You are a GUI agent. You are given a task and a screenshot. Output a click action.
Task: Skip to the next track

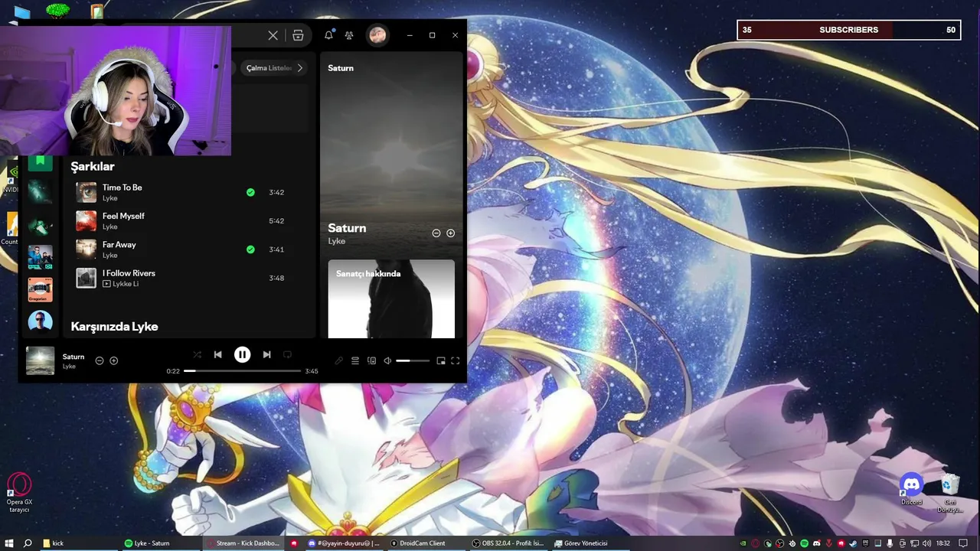[x=266, y=354]
